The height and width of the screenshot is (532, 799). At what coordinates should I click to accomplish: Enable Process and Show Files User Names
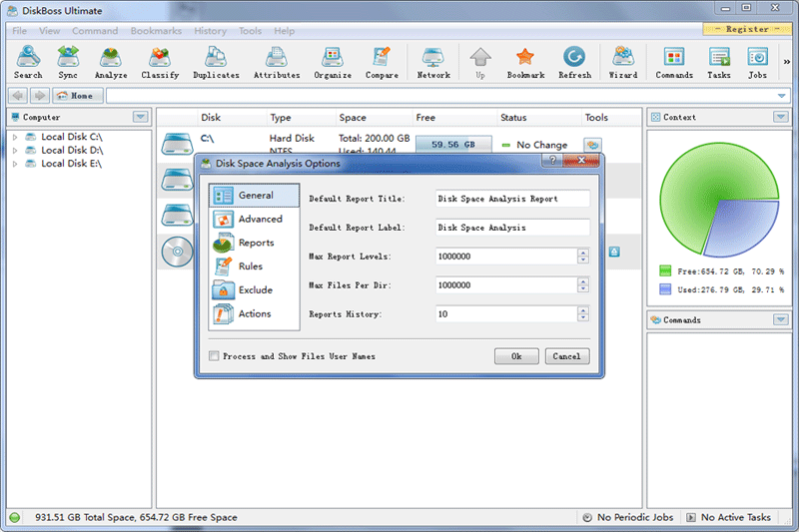214,356
